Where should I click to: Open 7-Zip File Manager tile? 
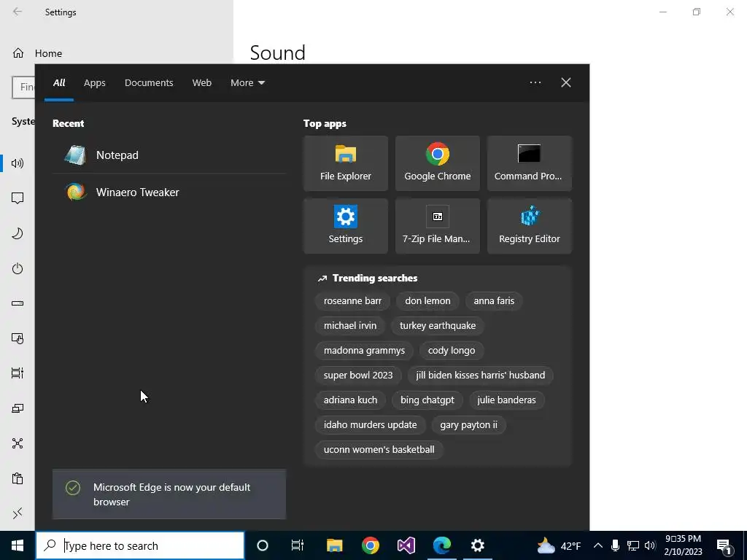(438, 226)
